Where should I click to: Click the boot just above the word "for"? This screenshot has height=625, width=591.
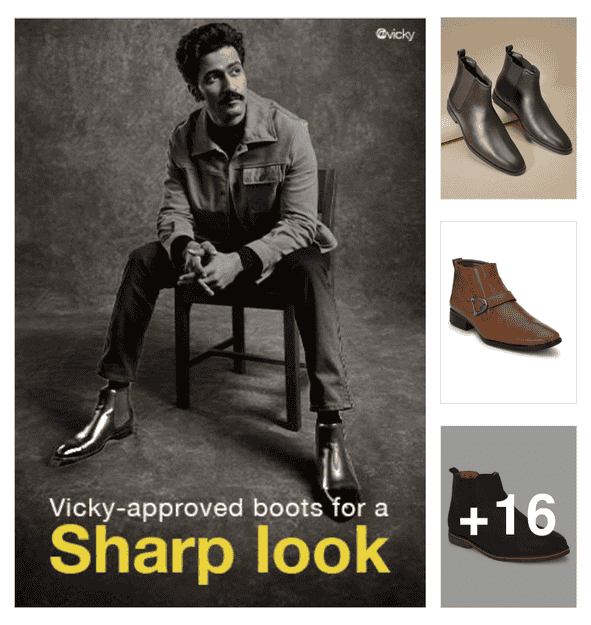[337, 464]
